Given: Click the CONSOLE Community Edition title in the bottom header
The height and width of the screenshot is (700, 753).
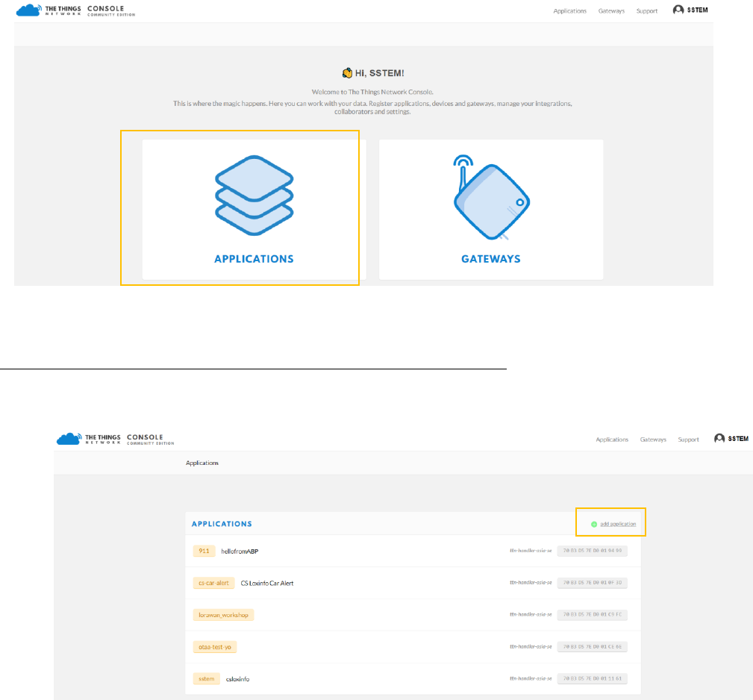Looking at the screenshot, I should pos(150,440).
